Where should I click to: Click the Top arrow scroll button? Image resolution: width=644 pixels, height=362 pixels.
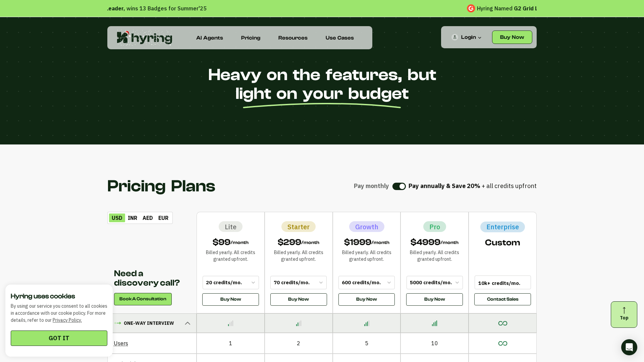tap(624, 314)
